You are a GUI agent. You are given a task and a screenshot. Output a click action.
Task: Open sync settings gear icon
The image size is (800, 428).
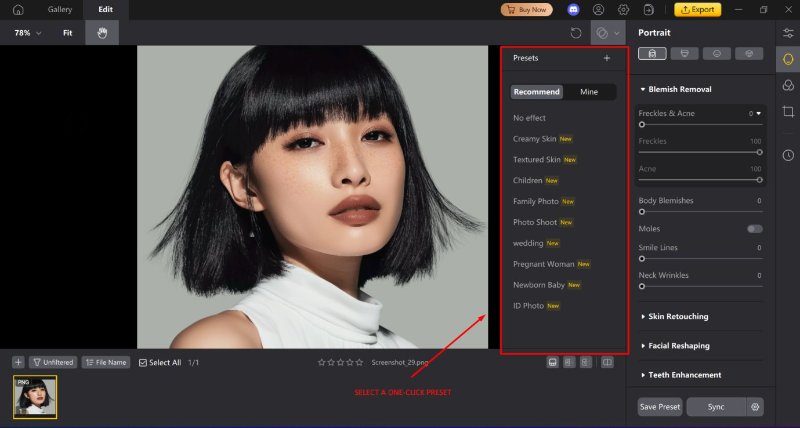(755, 407)
